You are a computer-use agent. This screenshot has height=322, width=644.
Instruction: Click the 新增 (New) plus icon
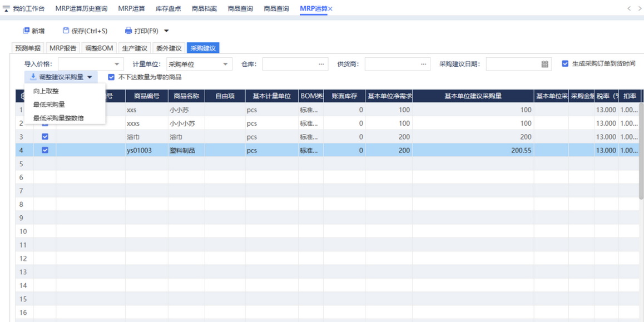(26, 31)
